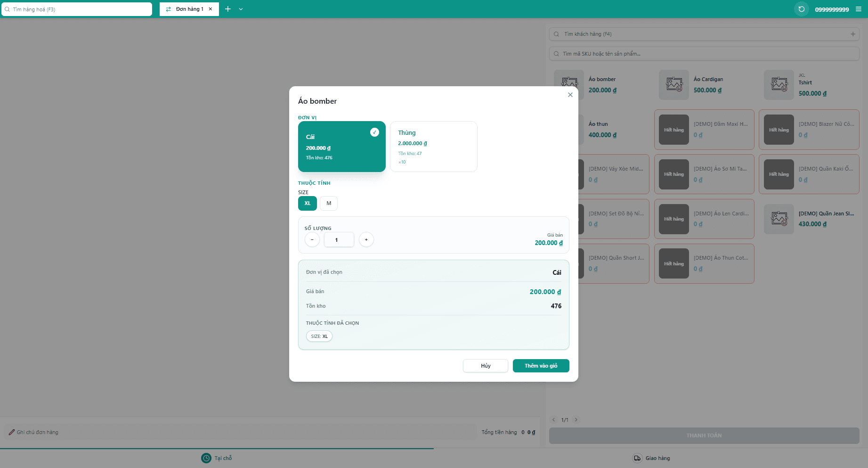
Task: Expand the order tabs dropdown chevron
Action: coord(241,9)
